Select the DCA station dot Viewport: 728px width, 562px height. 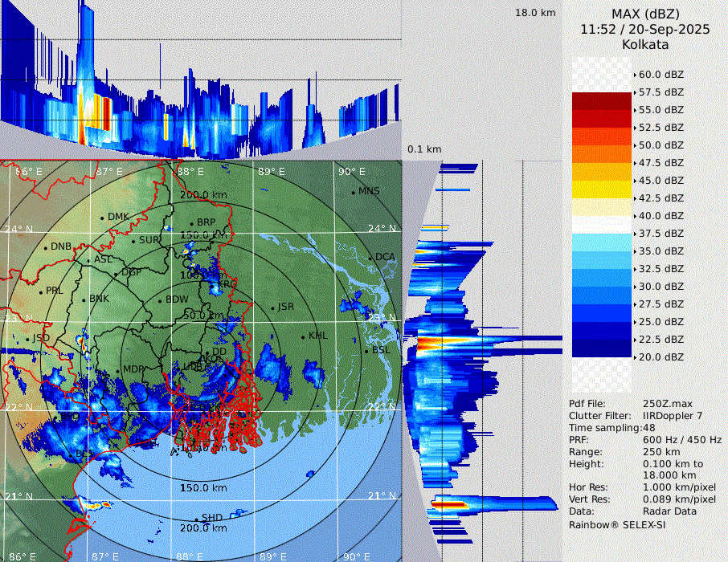coord(370,258)
